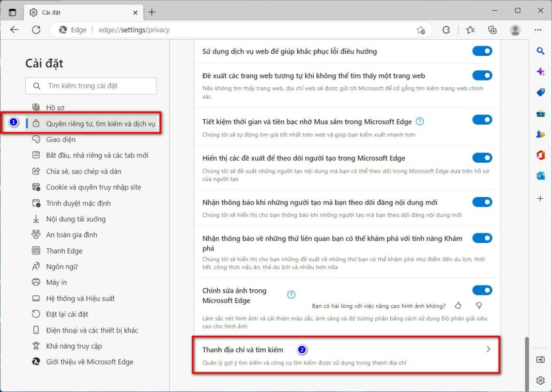Open the Settings and more ellipsis menu

[x=538, y=30]
